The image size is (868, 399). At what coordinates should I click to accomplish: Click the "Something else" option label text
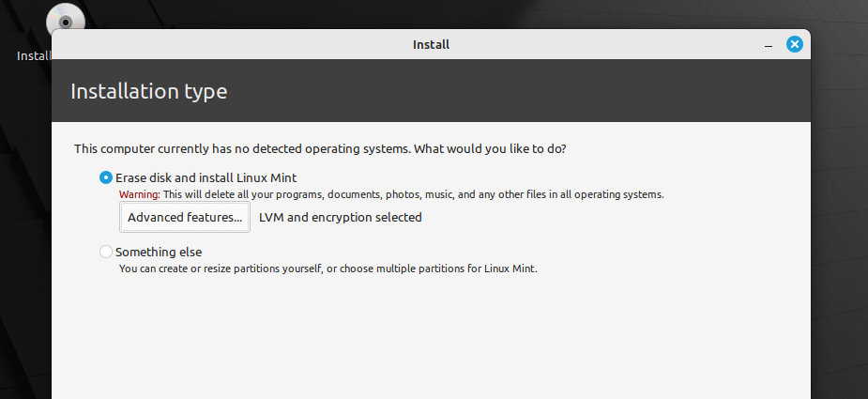(x=159, y=253)
